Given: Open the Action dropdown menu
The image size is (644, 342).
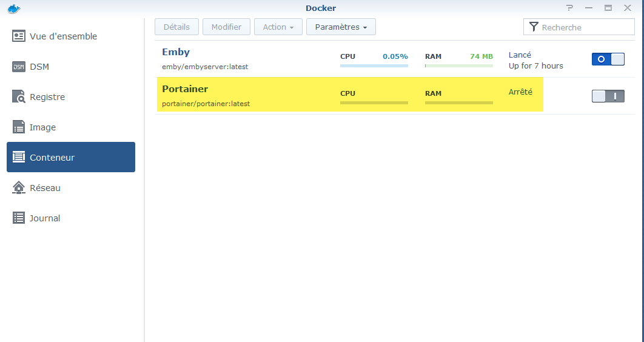Looking at the screenshot, I should pyautogui.click(x=278, y=27).
